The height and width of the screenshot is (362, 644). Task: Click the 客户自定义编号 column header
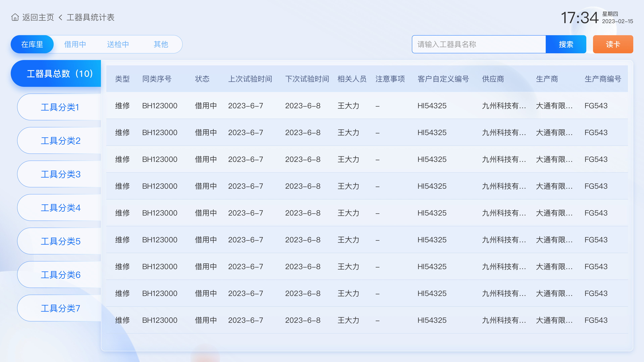443,79
